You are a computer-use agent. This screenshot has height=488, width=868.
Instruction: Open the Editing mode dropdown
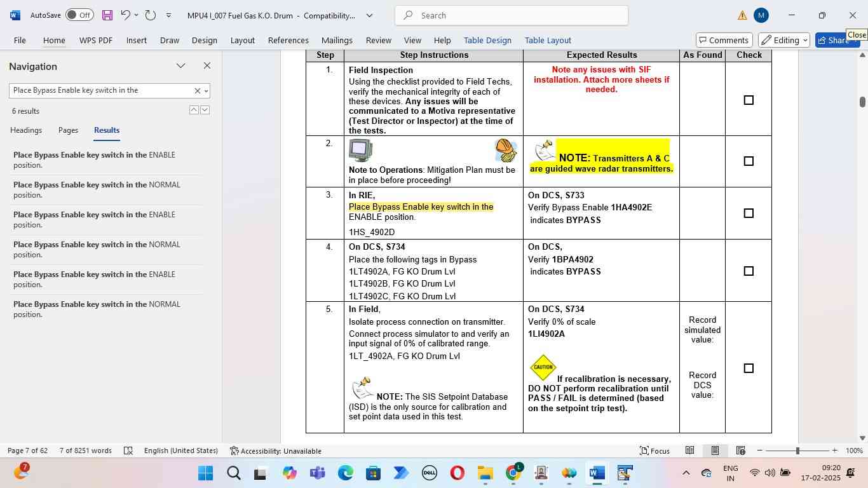tap(784, 40)
